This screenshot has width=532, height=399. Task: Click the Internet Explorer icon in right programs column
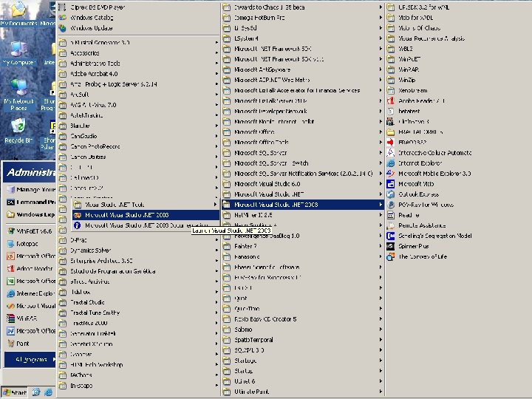click(391, 163)
